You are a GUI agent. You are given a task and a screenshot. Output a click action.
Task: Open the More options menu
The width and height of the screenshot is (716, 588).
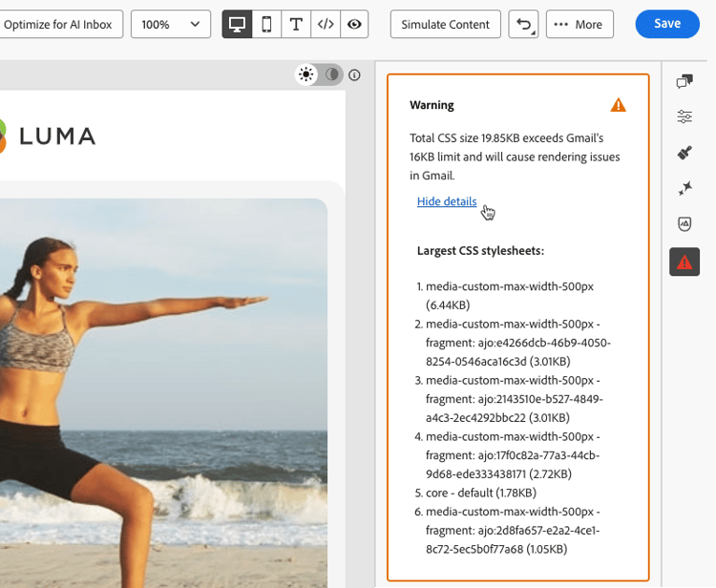pos(579,24)
